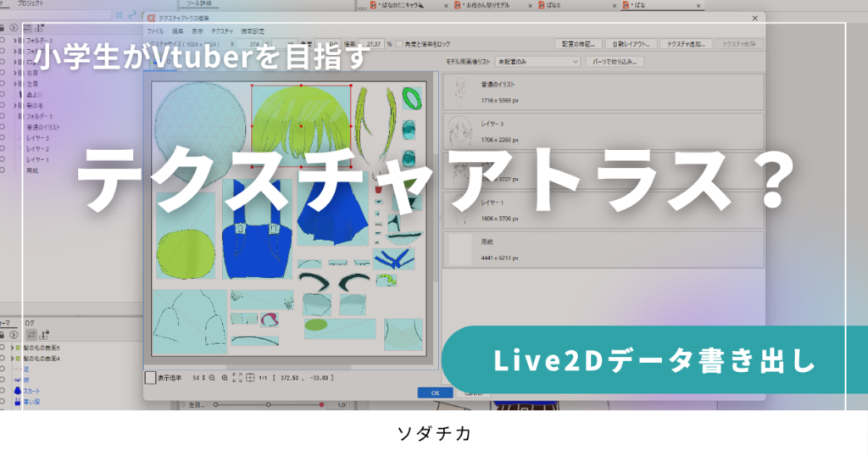Select the blue overalls texture in the atlas

pos(257,227)
